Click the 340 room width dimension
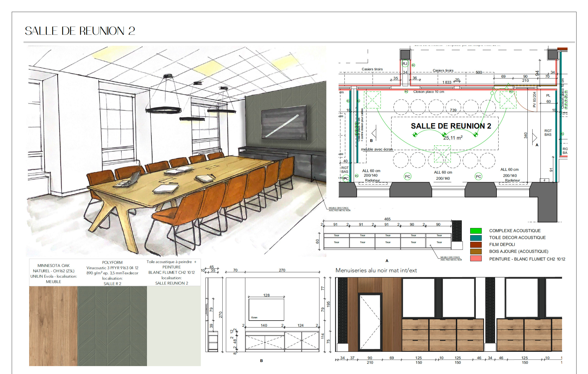Viewport: 588px width, 374px height. tap(526, 135)
